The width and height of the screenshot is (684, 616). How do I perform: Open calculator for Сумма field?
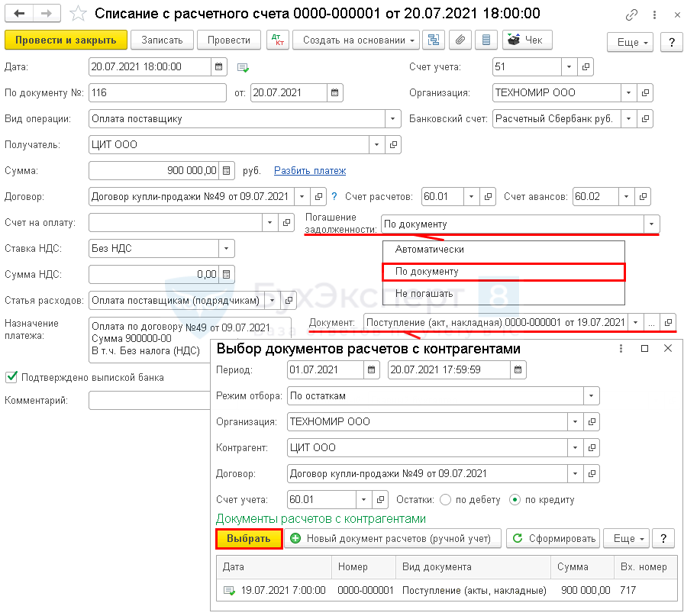point(227,170)
